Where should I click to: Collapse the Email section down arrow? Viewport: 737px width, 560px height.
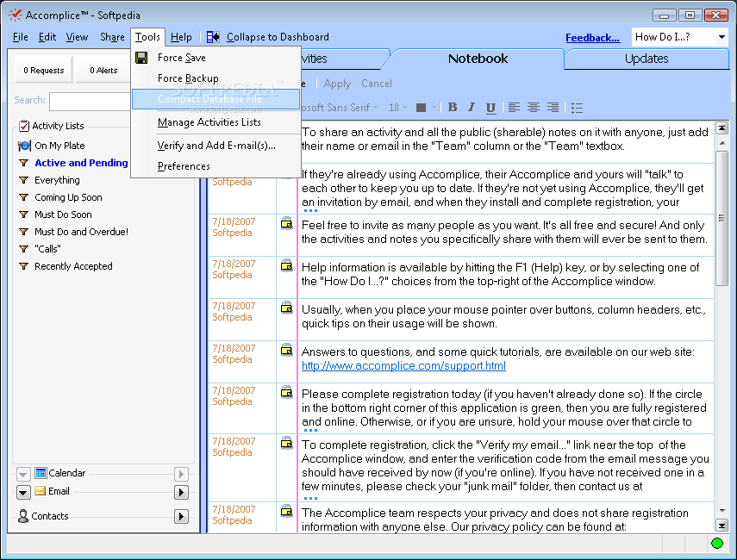coord(23,492)
